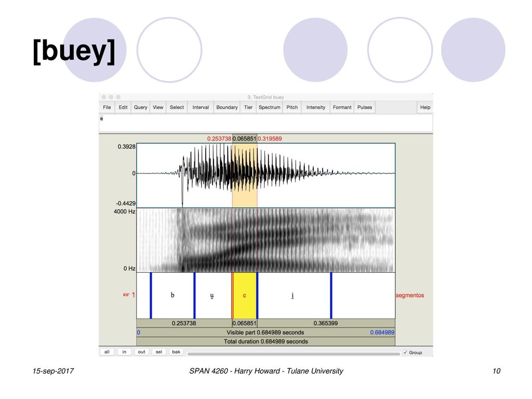Play the 0.253738 segment bar below the tier
532x399 pixels.
(184, 323)
